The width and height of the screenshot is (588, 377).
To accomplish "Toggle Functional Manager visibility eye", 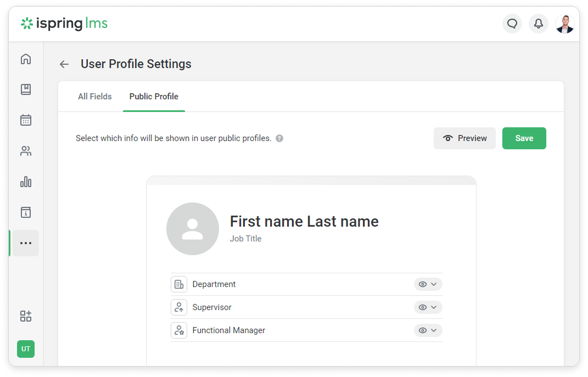I will [x=423, y=330].
